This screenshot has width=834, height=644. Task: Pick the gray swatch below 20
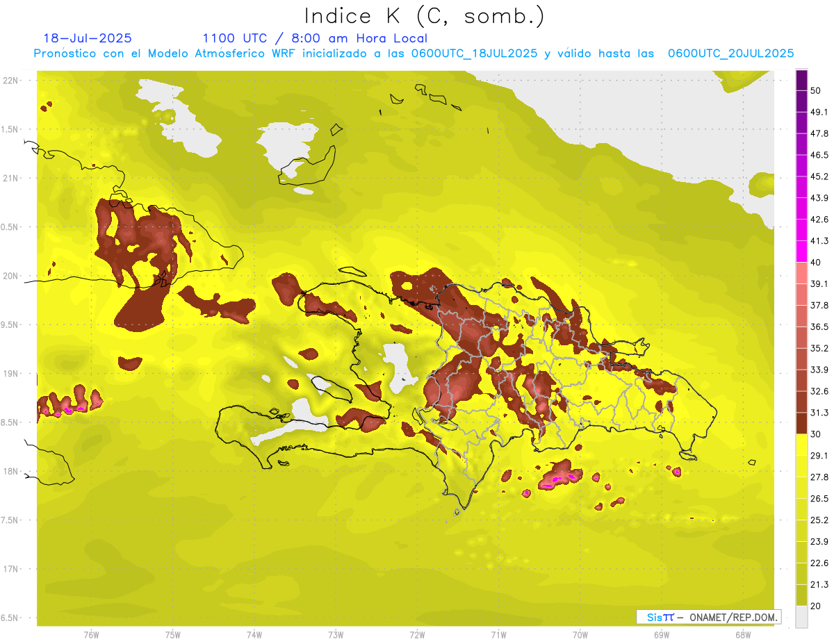coord(801,617)
